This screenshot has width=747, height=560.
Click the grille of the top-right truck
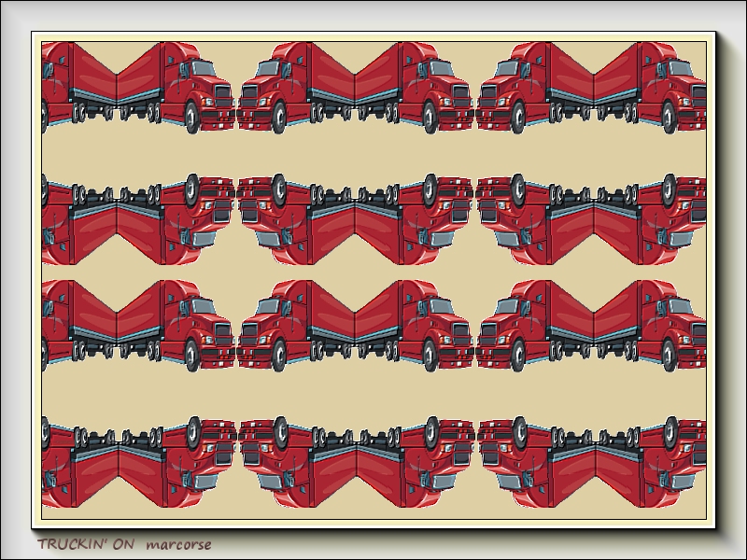698,95
